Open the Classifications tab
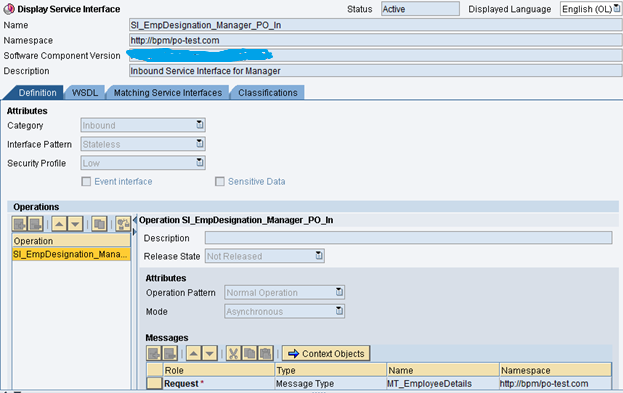This screenshot has width=623, height=393. (267, 93)
